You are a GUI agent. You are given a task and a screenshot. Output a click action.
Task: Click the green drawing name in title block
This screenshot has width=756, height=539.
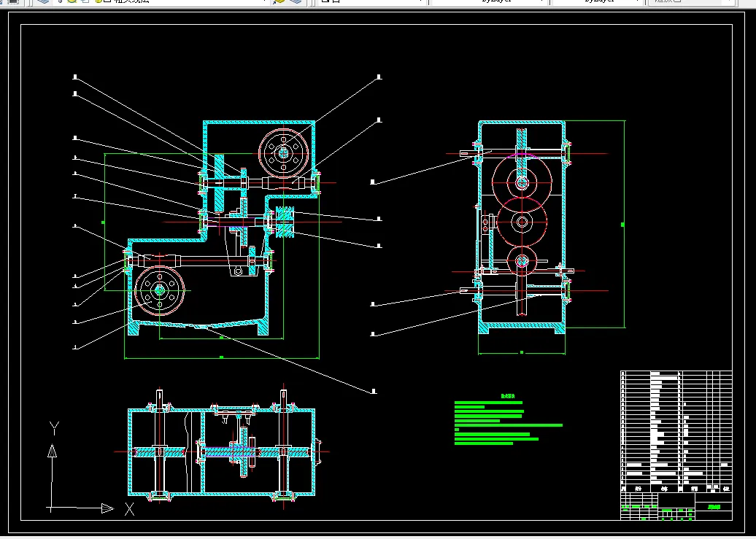[714, 507]
